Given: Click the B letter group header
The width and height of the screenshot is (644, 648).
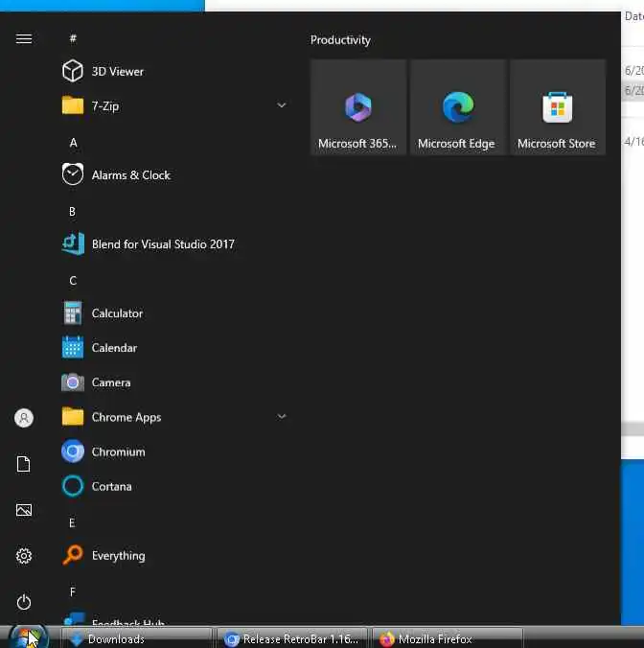Looking at the screenshot, I should [72, 212].
